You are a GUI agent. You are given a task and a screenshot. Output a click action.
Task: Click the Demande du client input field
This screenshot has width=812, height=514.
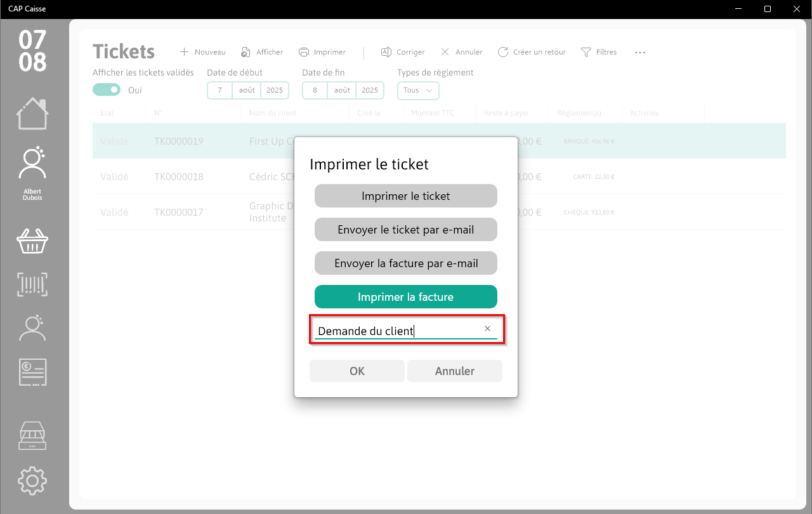(x=398, y=331)
